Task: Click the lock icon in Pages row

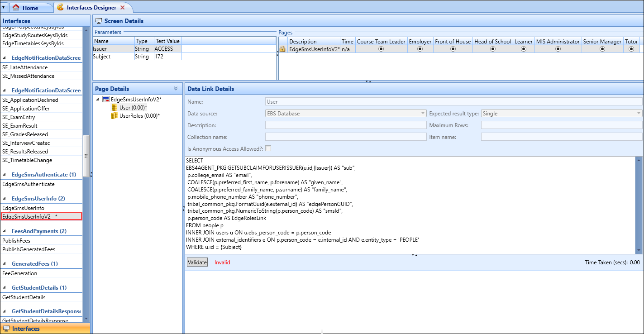Action: (282, 49)
